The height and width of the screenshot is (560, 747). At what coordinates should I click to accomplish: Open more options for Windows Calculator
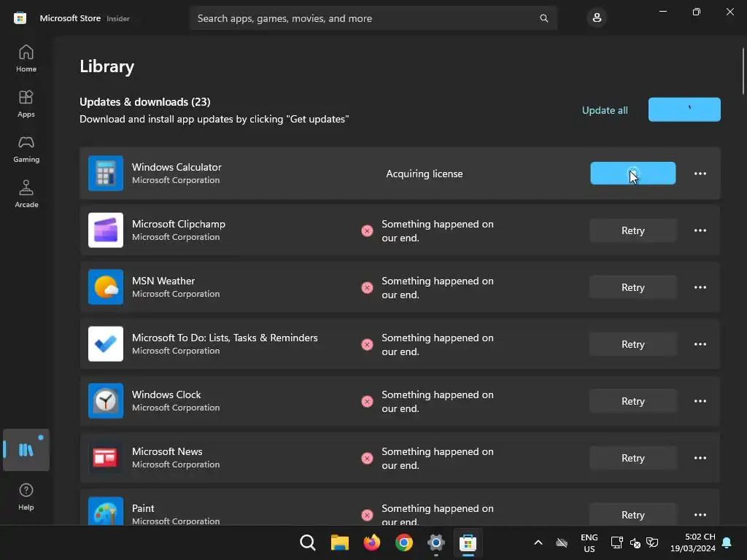(700, 174)
